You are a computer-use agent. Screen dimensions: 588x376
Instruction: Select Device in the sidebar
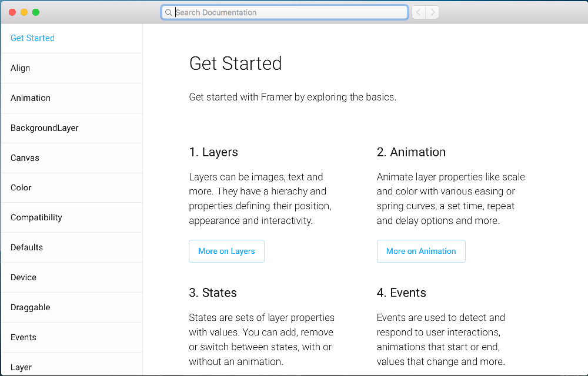[24, 277]
